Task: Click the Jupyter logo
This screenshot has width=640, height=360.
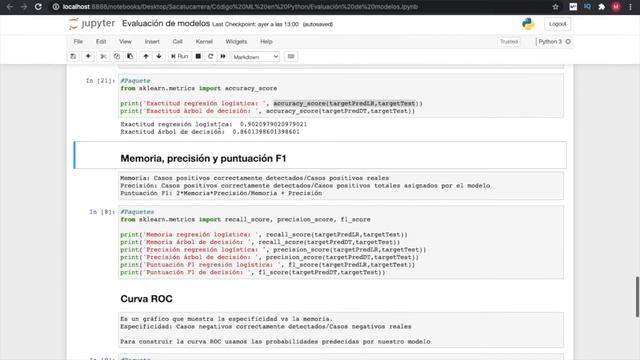Action: pos(92,24)
